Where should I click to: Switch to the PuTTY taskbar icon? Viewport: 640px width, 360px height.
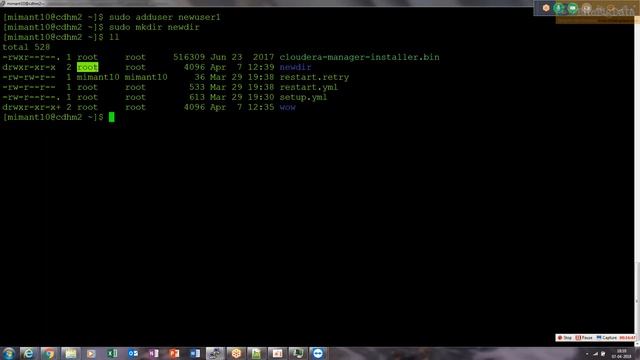point(215,353)
